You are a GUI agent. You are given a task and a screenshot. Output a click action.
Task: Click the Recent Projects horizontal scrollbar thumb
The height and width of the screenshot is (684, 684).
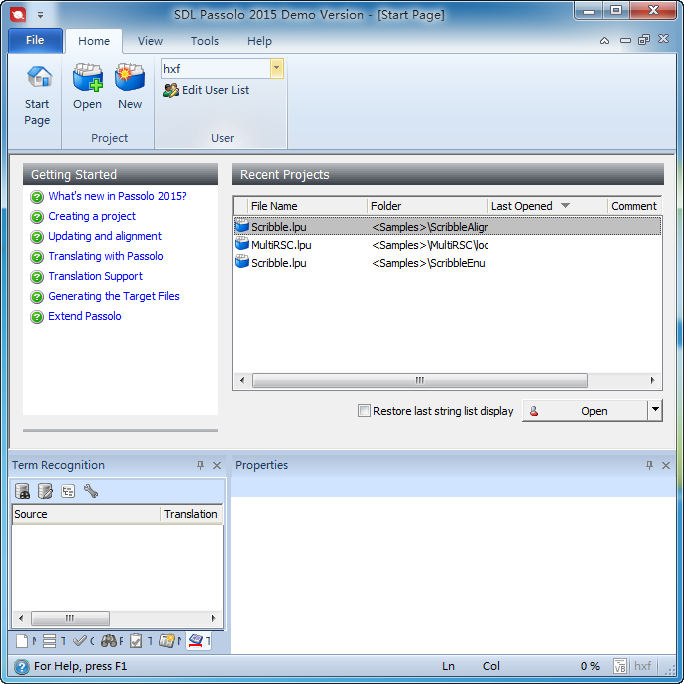click(x=420, y=380)
